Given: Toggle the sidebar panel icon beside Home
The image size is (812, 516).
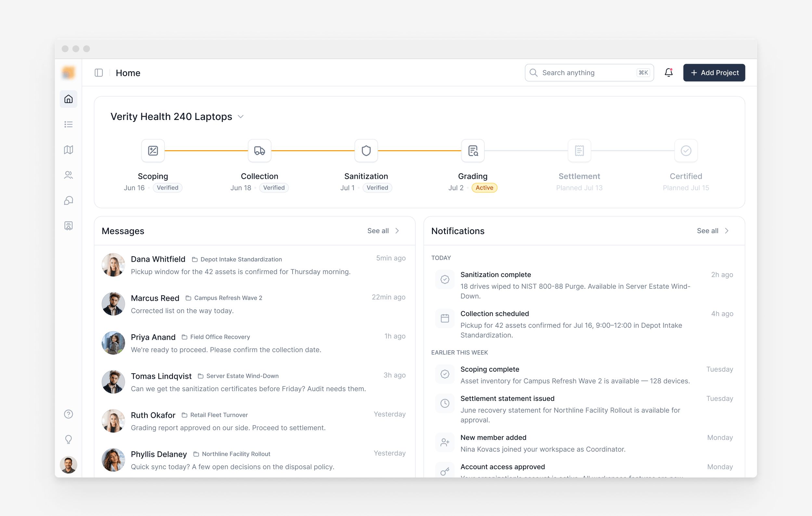Looking at the screenshot, I should pyautogui.click(x=99, y=73).
